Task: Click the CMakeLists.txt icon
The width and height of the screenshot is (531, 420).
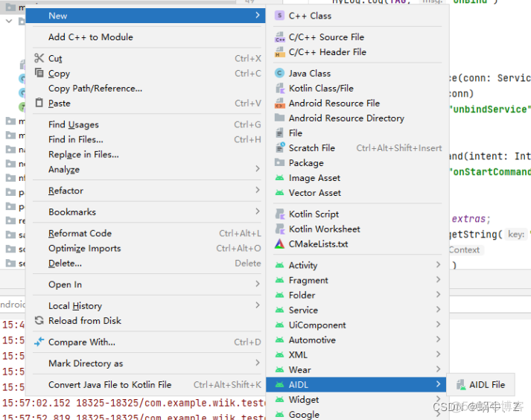Action: (279, 244)
